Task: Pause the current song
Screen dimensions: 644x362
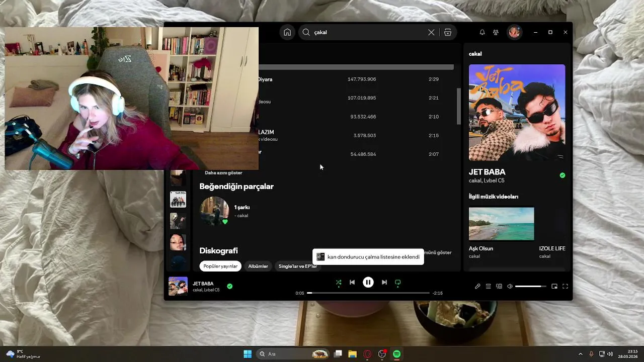Action: click(368, 283)
